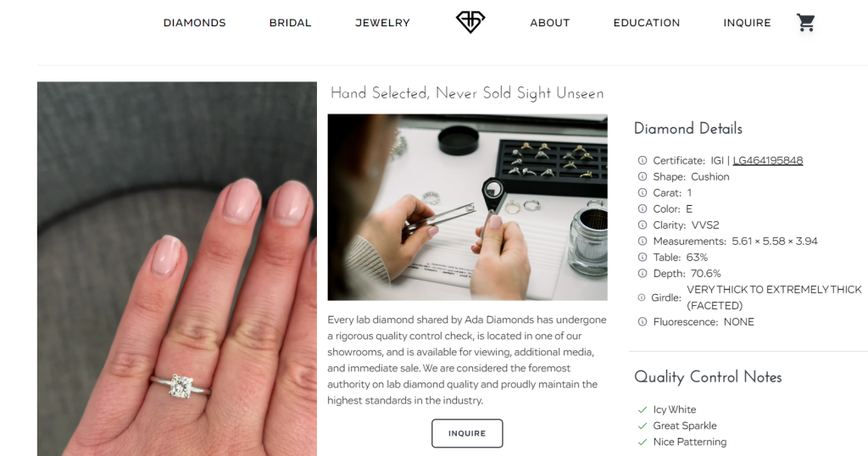Click info icon beside Depth
The width and height of the screenshot is (868, 456).
coord(643,273)
